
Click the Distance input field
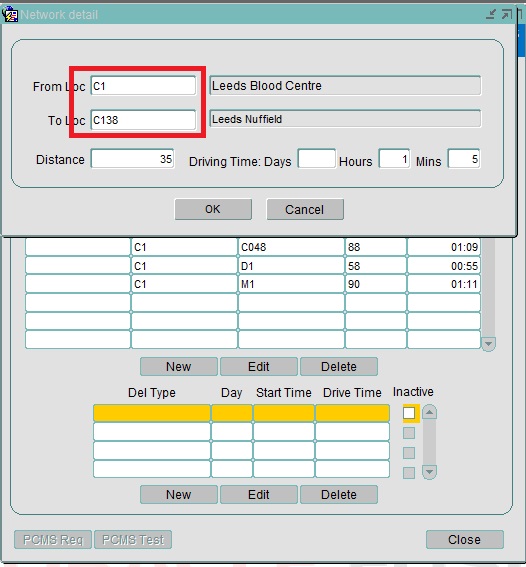[132, 159]
